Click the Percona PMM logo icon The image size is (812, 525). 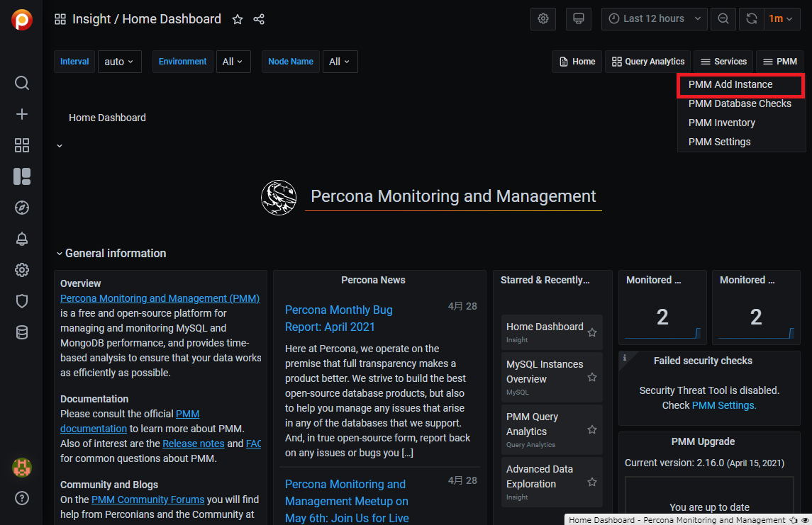(22, 20)
